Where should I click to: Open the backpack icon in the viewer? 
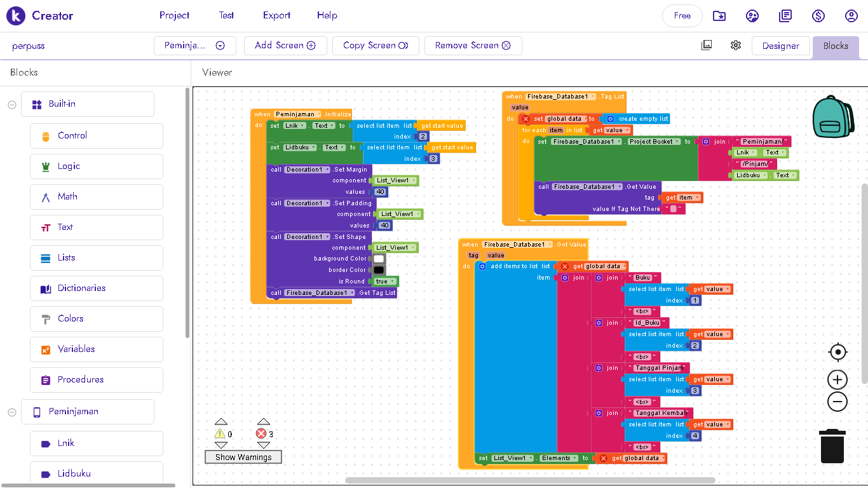point(834,117)
